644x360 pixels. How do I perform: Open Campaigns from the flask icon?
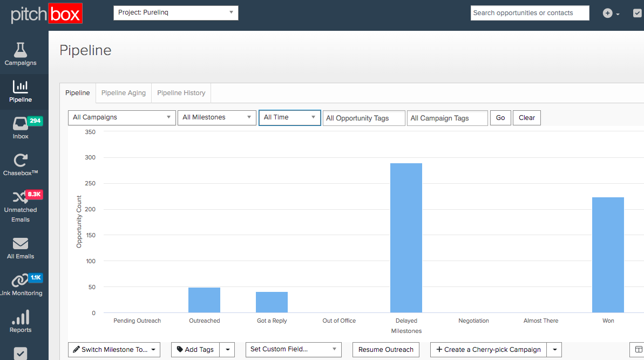(21, 50)
